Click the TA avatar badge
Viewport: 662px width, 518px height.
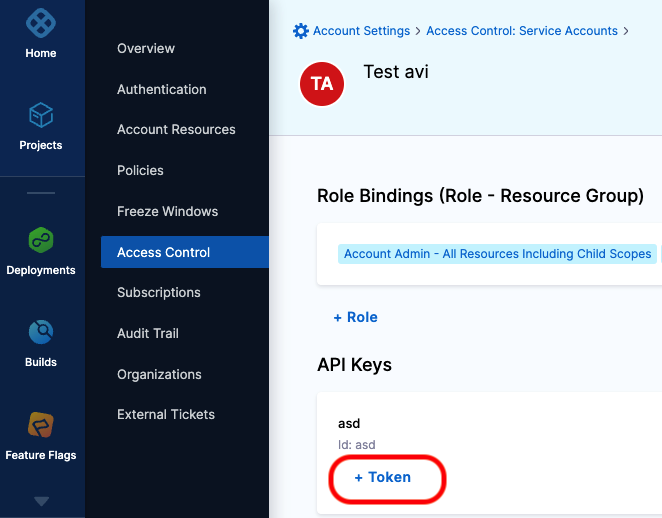pyautogui.click(x=322, y=84)
